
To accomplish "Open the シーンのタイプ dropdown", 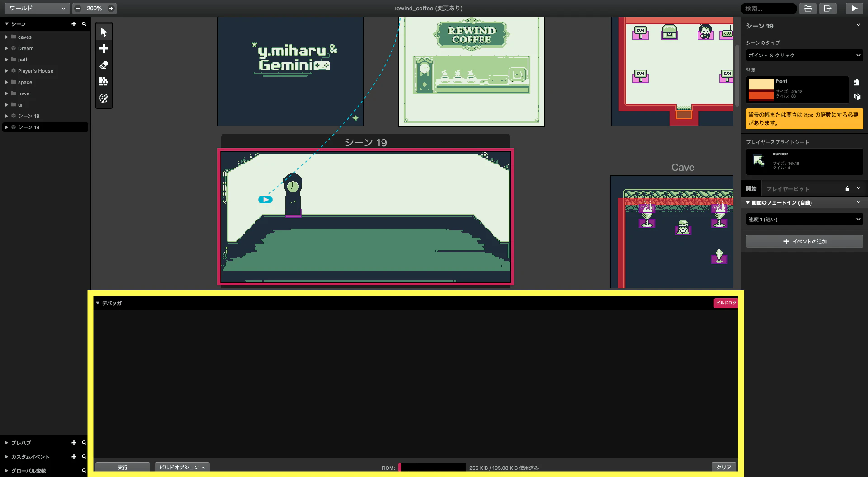I will tap(804, 55).
